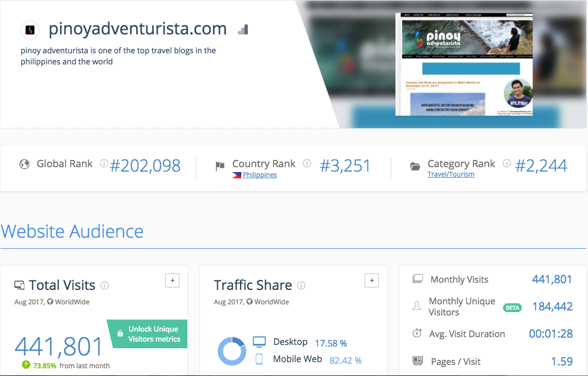Click the Avg. Visit Duration clock icon
The height and width of the screenshot is (376, 588).
[x=417, y=333]
